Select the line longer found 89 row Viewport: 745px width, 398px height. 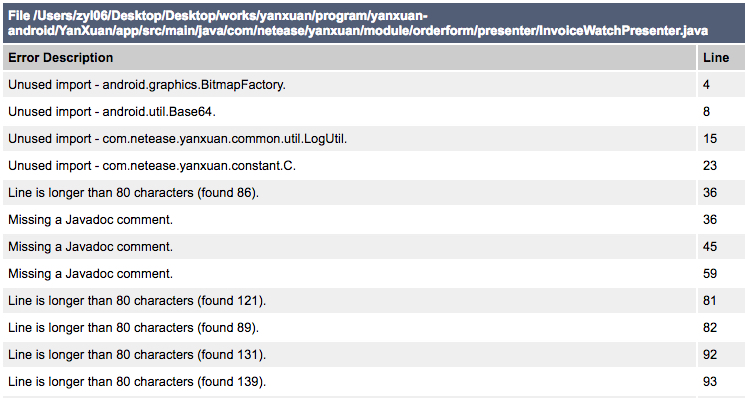[x=374, y=328]
